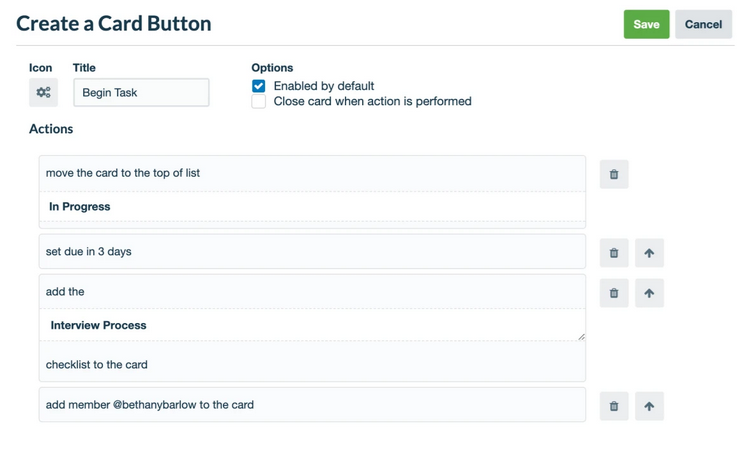Open the gears icon picker
The image size is (737, 450).
[x=43, y=92]
